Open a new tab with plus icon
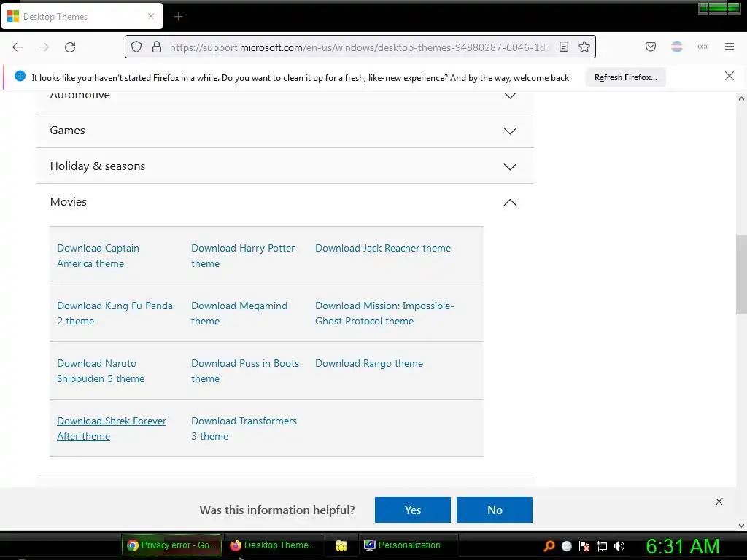 pyautogui.click(x=178, y=17)
